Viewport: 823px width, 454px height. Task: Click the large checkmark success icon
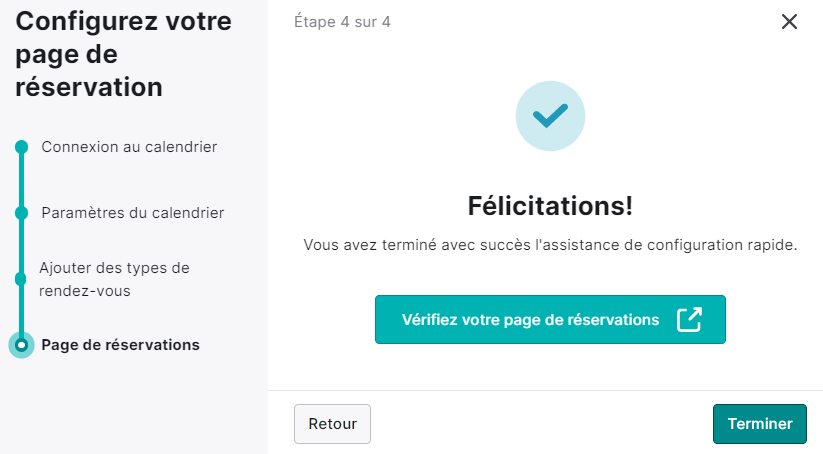tap(550, 116)
